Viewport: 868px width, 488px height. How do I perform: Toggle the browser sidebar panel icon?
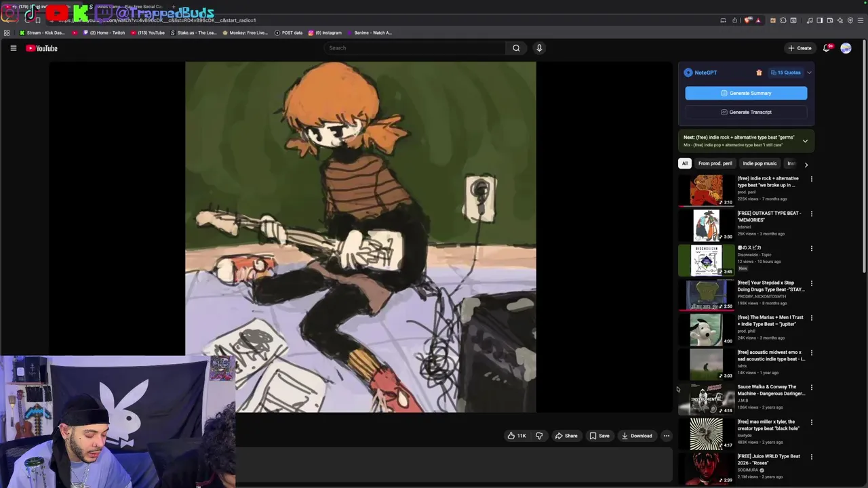coord(820,20)
